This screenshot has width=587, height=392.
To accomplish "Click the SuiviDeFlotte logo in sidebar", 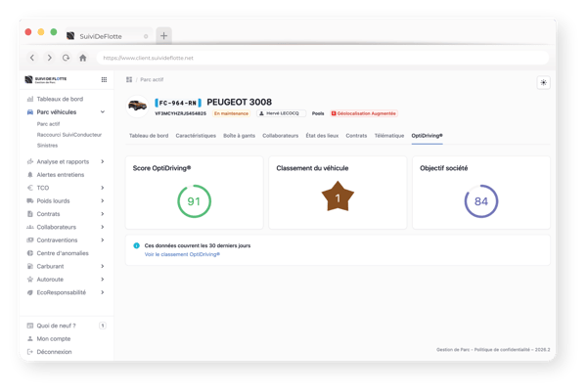I will click(46, 80).
